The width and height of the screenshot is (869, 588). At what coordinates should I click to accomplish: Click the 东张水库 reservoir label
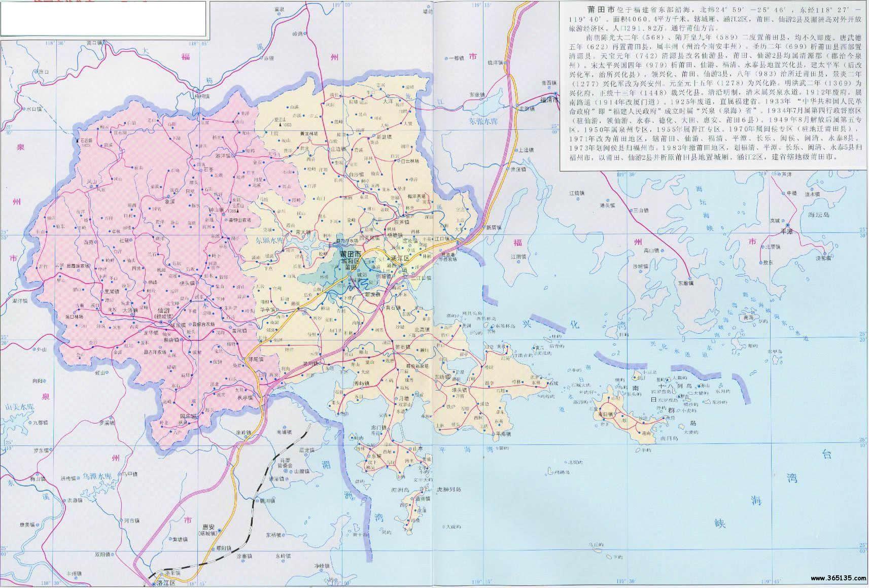coord(484,121)
